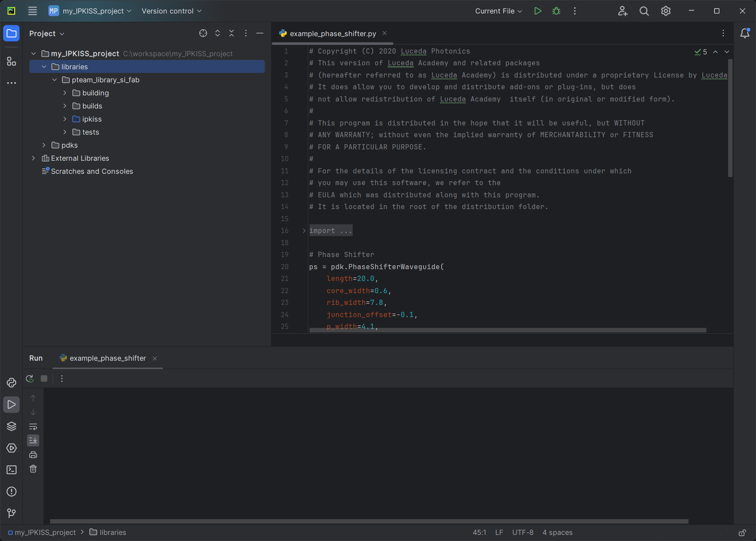The image size is (756, 541).
Task: Toggle scroll to end in Run console
Action: pyautogui.click(x=33, y=440)
